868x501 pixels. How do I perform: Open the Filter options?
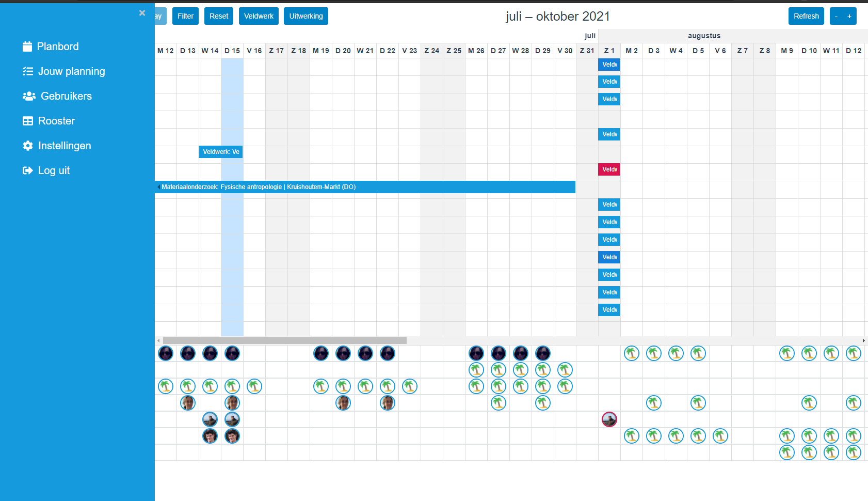coord(185,16)
